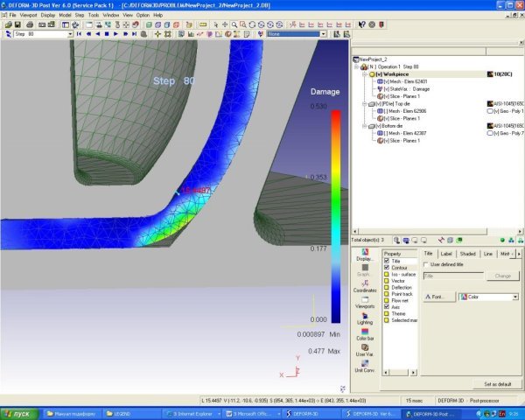Play forward through simulation steps
Screen dimensions: 525x420
[x=115, y=34]
